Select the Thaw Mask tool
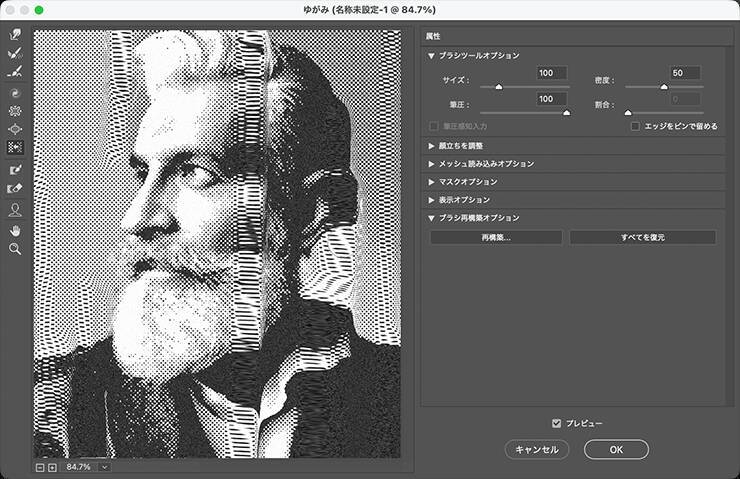The height and width of the screenshot is (479, 740). pos(15,188)
